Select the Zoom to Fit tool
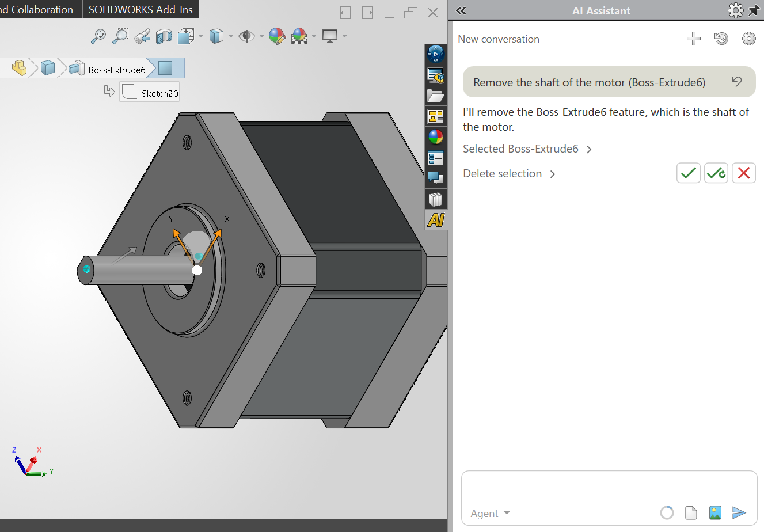Image resolution: width=764 pixels, height=532 pixels. tap(98, 36)
